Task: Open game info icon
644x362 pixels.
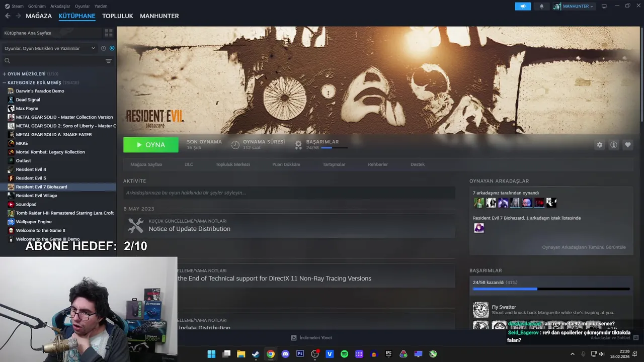Action: pos(614,145)
